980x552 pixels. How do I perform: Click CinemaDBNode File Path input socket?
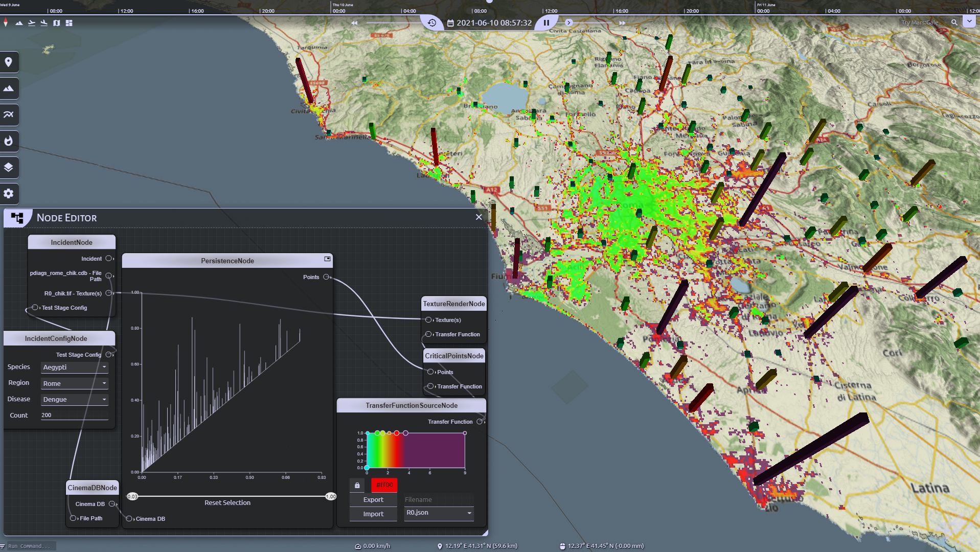73,518
